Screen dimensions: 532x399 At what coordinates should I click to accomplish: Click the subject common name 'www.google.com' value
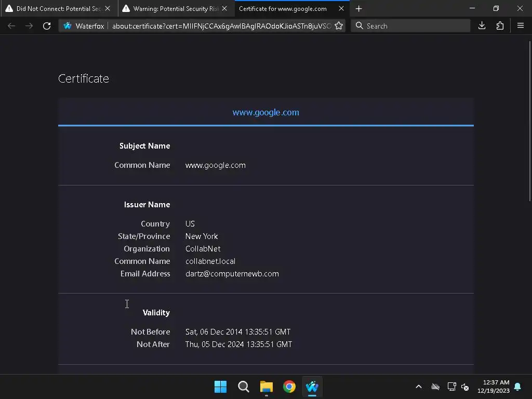(216, 165)
